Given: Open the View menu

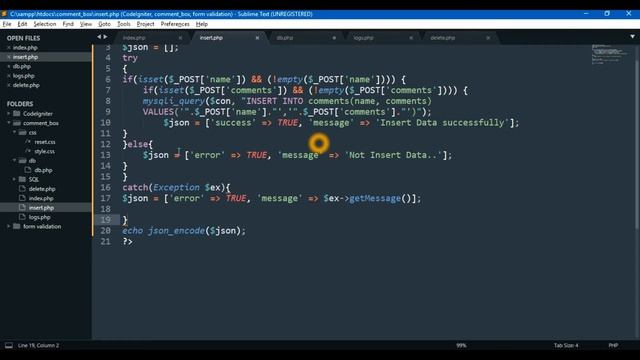Looking at the screenshot, I should pyautogui.click(x=86, y=24).
